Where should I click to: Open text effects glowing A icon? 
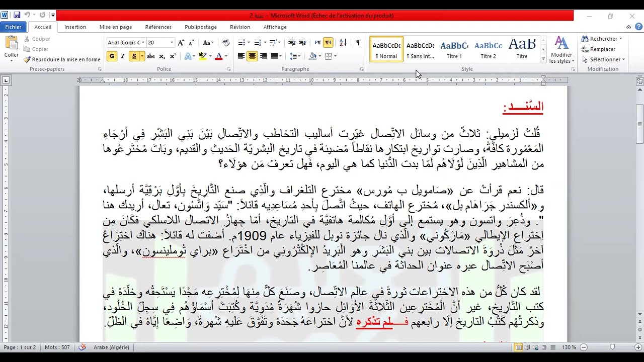click(188, 56)
